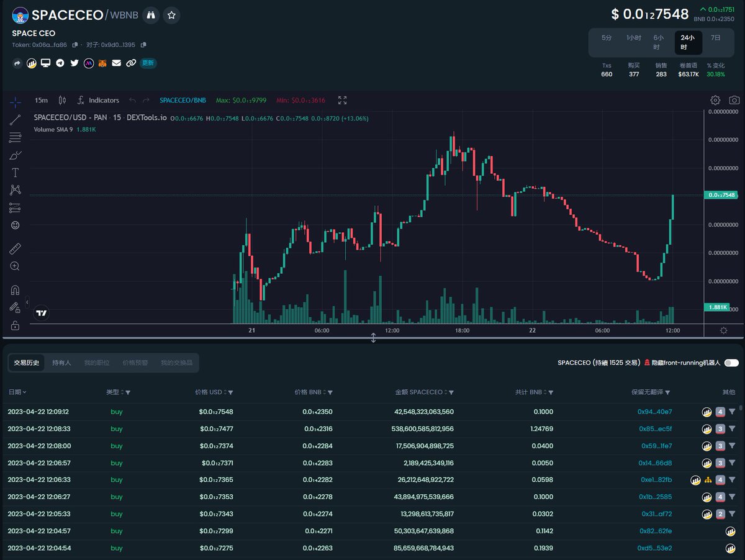Image resolution: width=745 pixels, height=560 pixels.
Task: Sort by date column header
Action: coord(17,392)
